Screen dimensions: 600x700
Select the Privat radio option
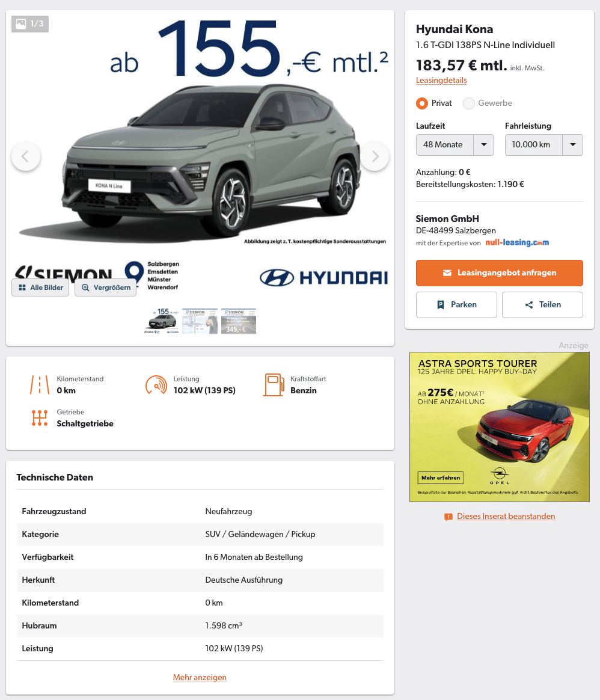pyautogui.click(x=422, y=103)
